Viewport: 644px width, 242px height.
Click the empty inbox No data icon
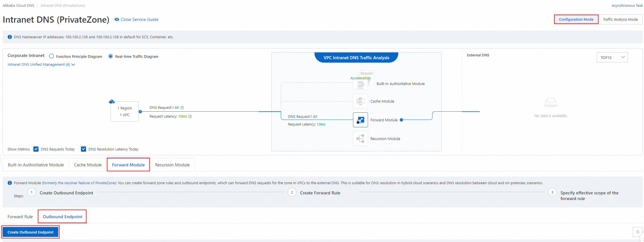point(551,103)
